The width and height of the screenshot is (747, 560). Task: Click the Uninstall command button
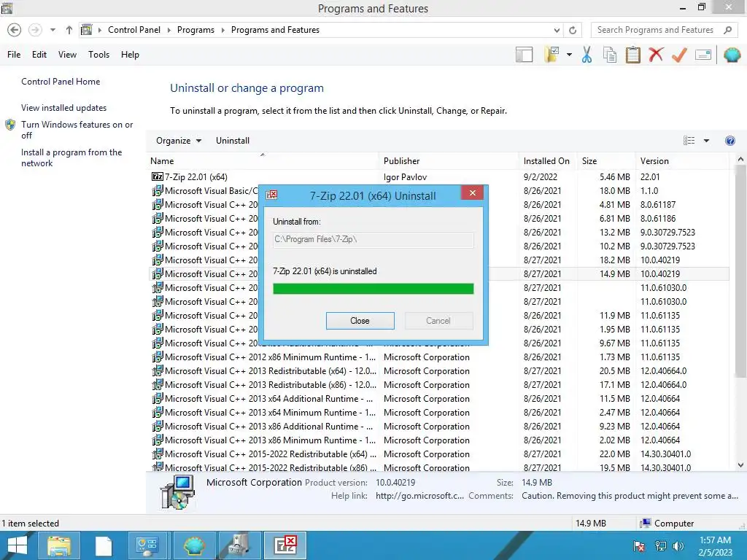pyautogui.click(x=233, y=141)
